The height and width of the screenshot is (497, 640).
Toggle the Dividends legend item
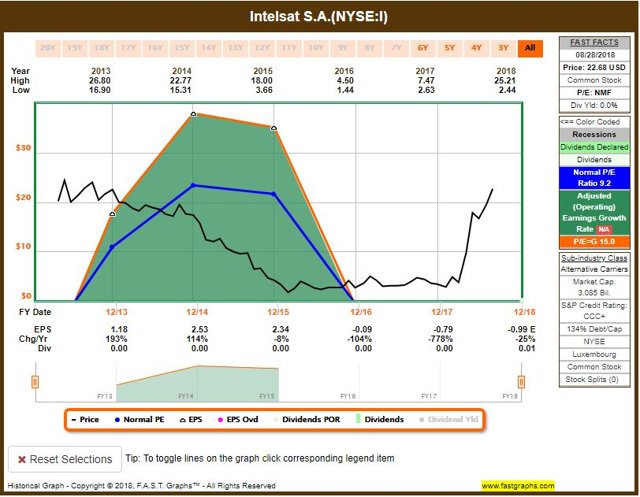click(x=380, y=419)
